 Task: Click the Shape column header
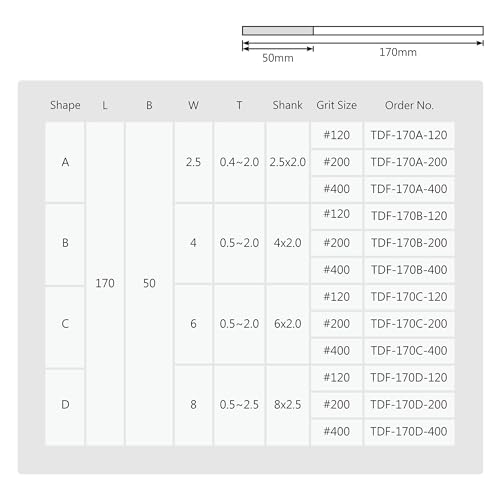65,105
